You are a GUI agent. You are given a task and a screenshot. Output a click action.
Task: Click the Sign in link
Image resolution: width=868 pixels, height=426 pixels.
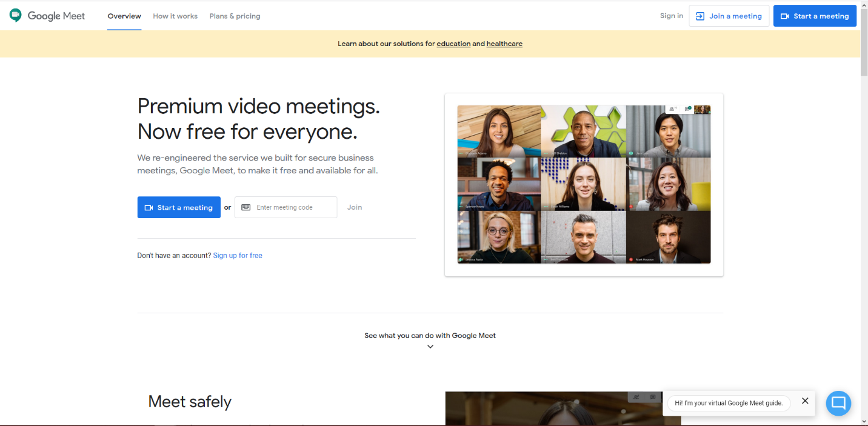pos(672,16)
